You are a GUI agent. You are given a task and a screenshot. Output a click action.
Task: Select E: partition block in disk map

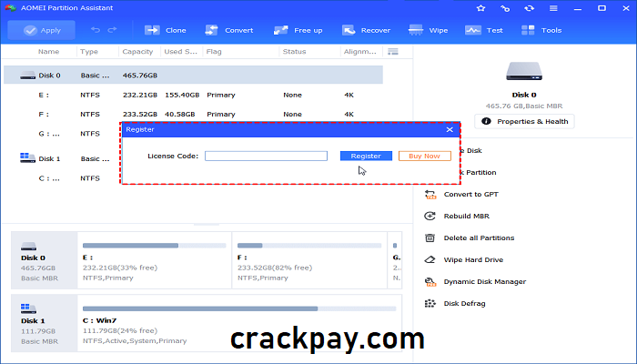coord(155,260)
